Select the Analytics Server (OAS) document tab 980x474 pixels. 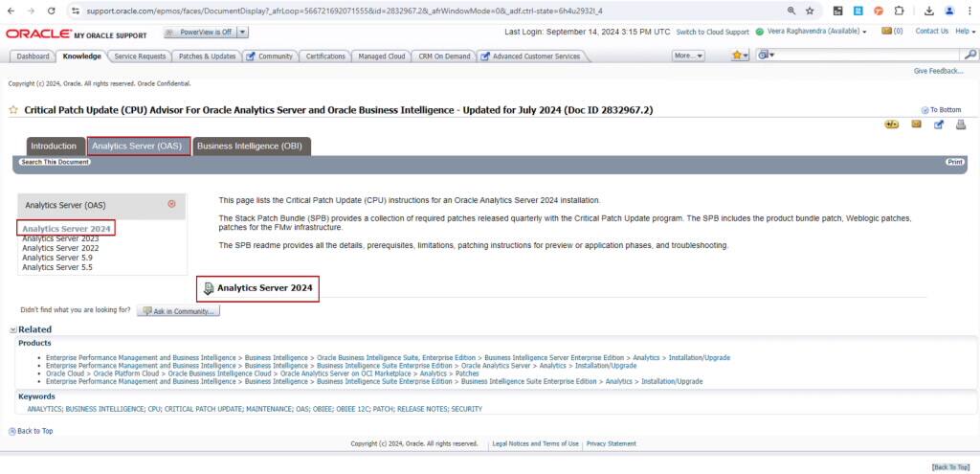[x=137, y=147]
